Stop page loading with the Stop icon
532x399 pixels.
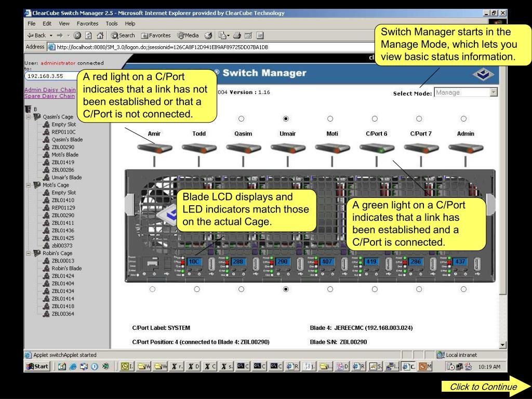pos(77,35)
